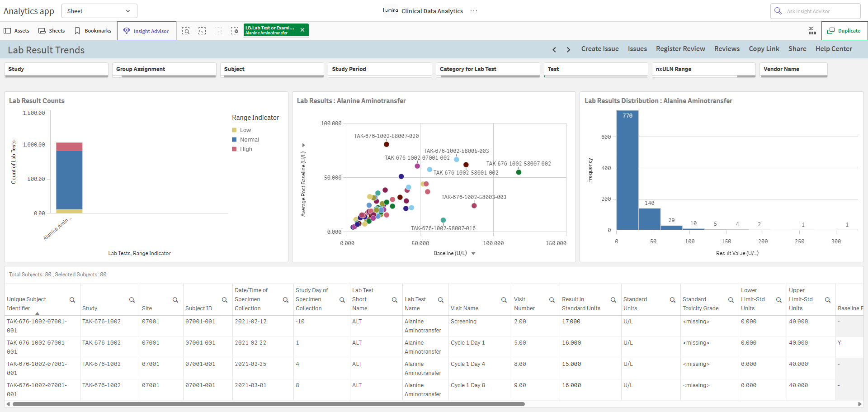Click the step back selections icon
868x412 pixels.
(202, 31)
